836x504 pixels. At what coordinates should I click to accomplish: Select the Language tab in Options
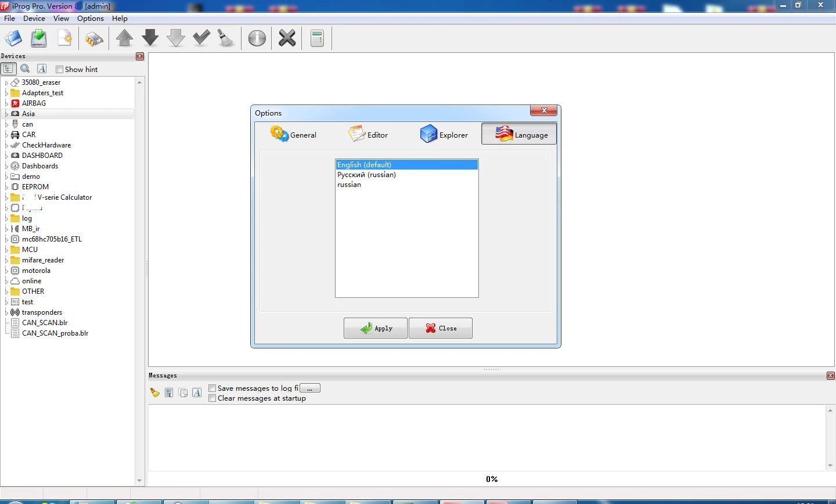pos(519,134)
